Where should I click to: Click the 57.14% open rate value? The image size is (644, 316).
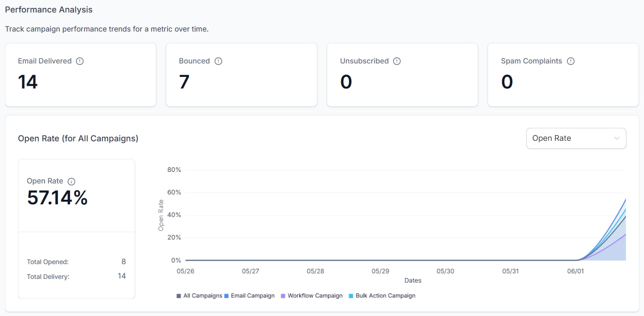57,198
